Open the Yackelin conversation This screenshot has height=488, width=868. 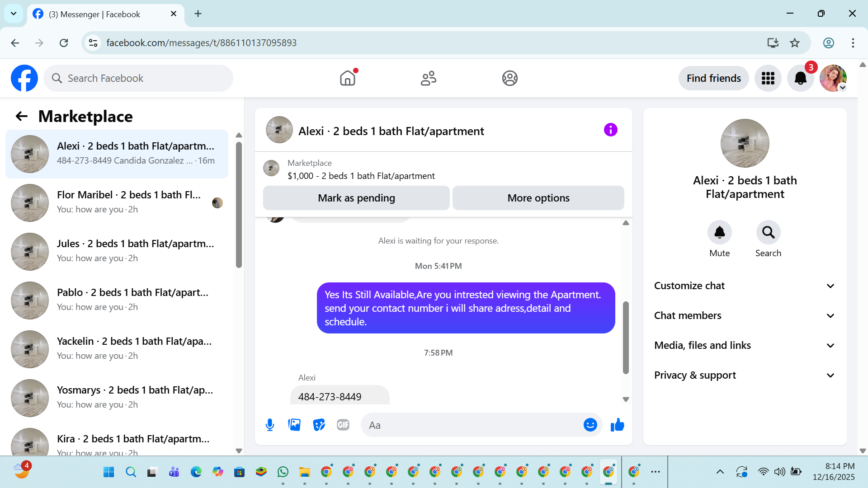click(117, 349)
